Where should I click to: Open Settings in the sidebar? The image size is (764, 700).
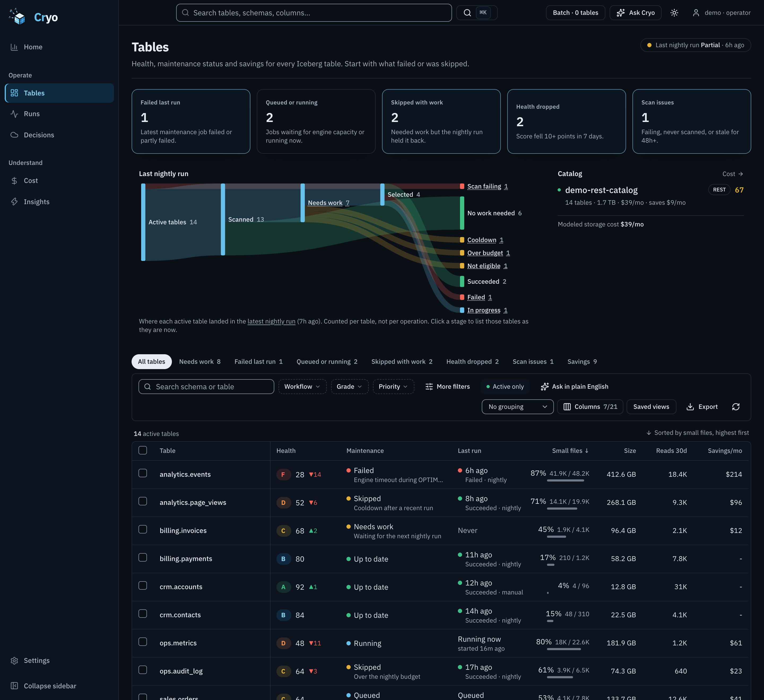(x=59, y=660)
